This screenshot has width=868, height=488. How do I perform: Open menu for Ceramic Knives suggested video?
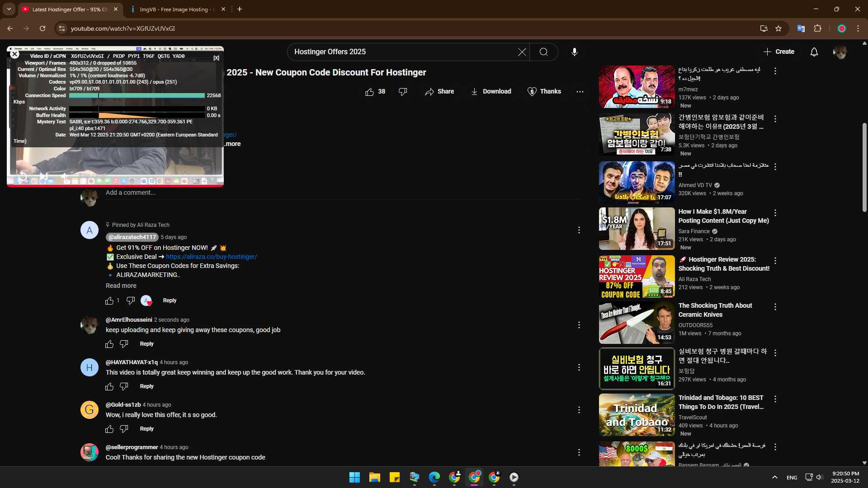[x=775, y=307]
